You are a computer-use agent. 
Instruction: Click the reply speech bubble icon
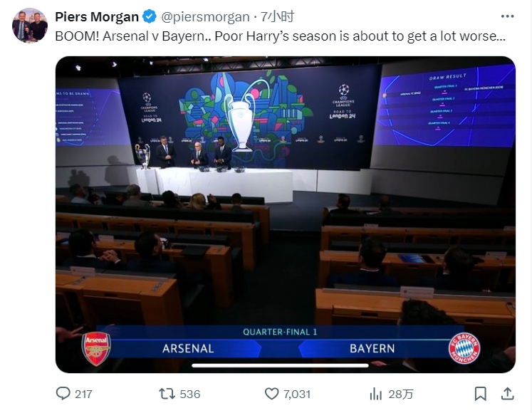pyautogui.click(x=63, y=393)
